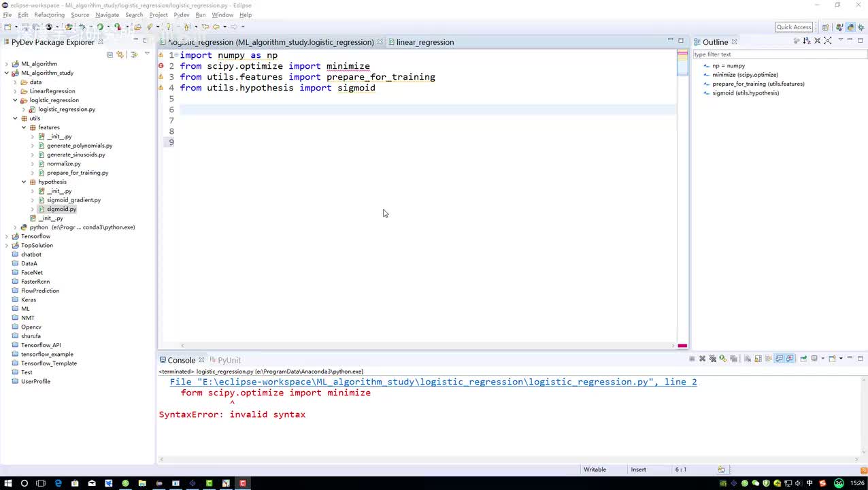The height and width of the screenshot is (490, 868).
Task: Open traceback file link for line 2
Action: pyautogui.click(x=433, y=382)
